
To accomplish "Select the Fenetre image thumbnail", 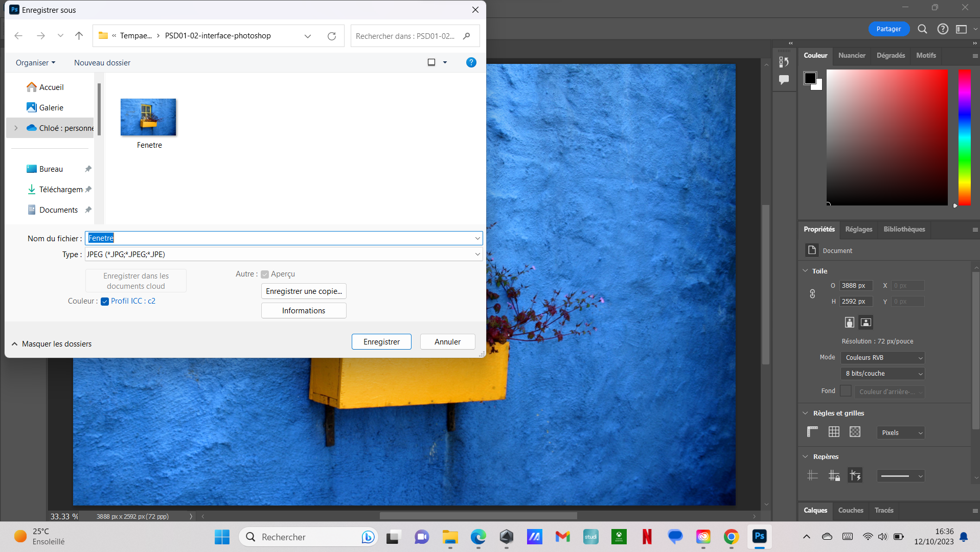I will coord(148,118).
